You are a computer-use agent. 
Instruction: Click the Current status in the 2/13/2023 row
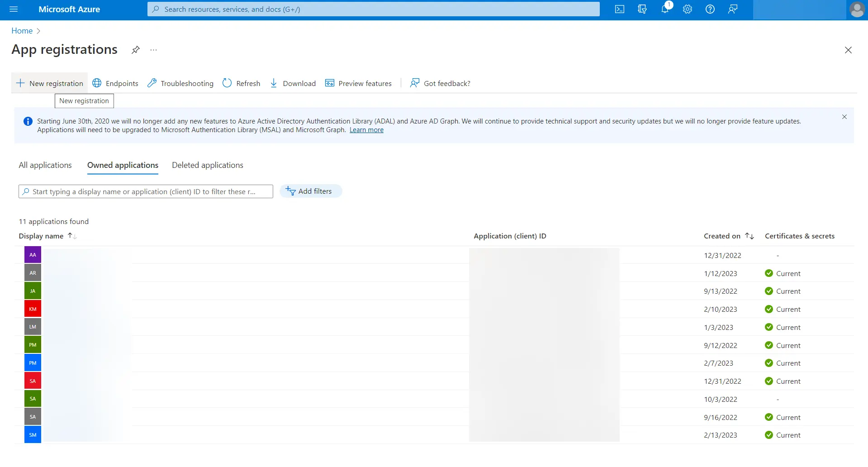783,435
